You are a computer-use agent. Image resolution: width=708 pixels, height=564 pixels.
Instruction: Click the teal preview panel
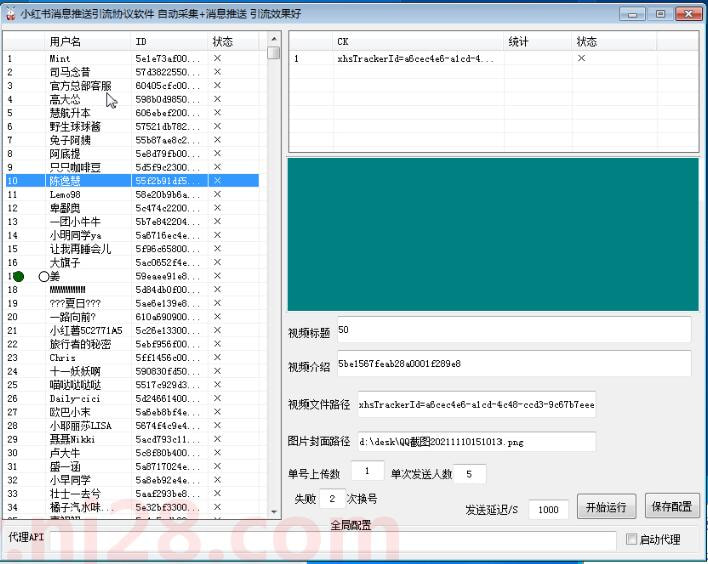[x=493, y=234]
